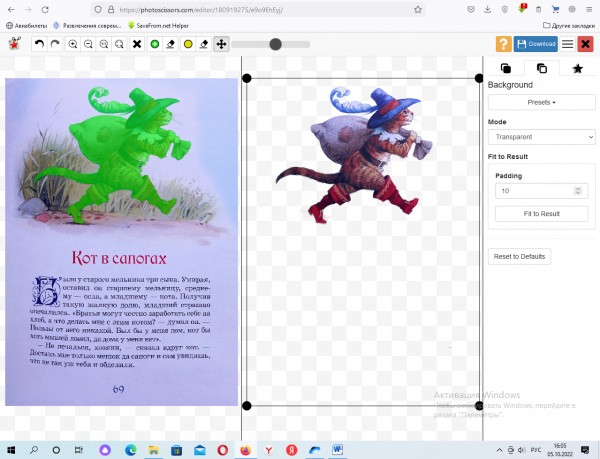Viewport: 600px width, 459px height.
Task: Open File Explorer from taskbar
Action: [153, 450]
